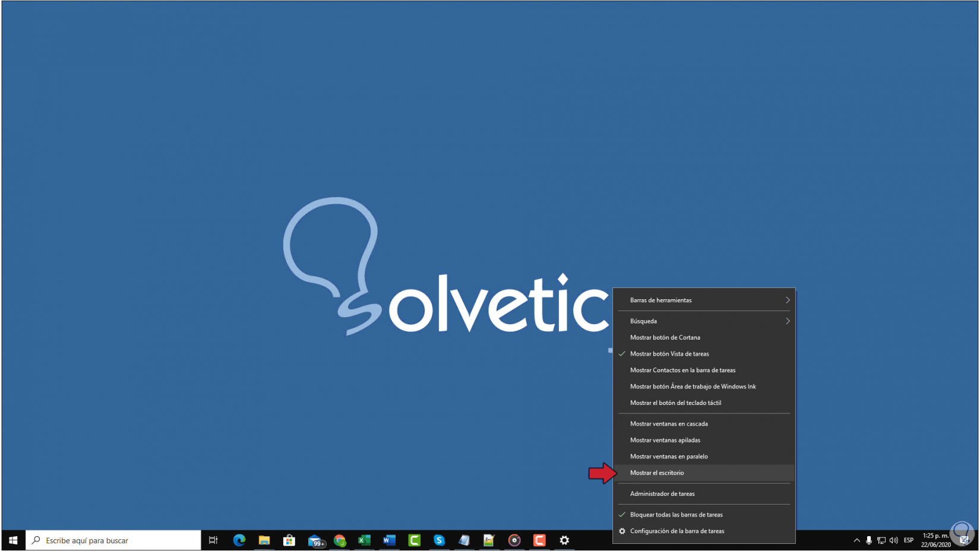
Task: Uncheck Mostrar botón Vista de tareas
Action: point(704,354)
